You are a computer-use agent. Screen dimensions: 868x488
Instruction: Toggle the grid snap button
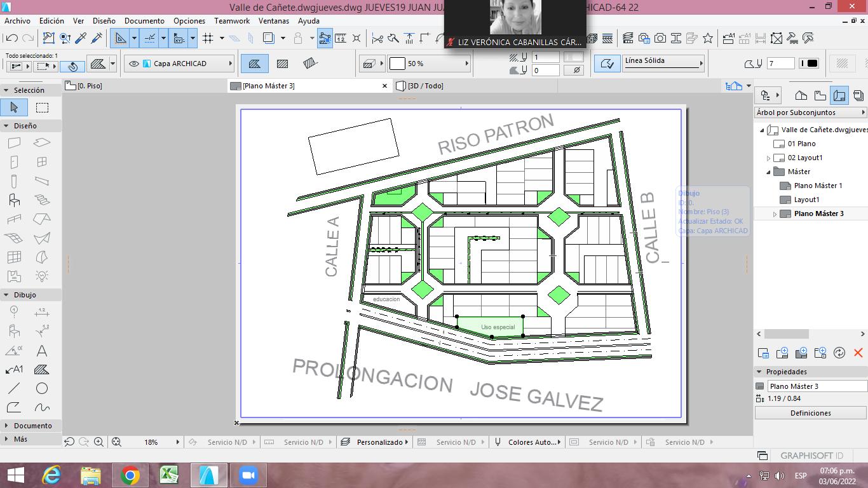208,38
